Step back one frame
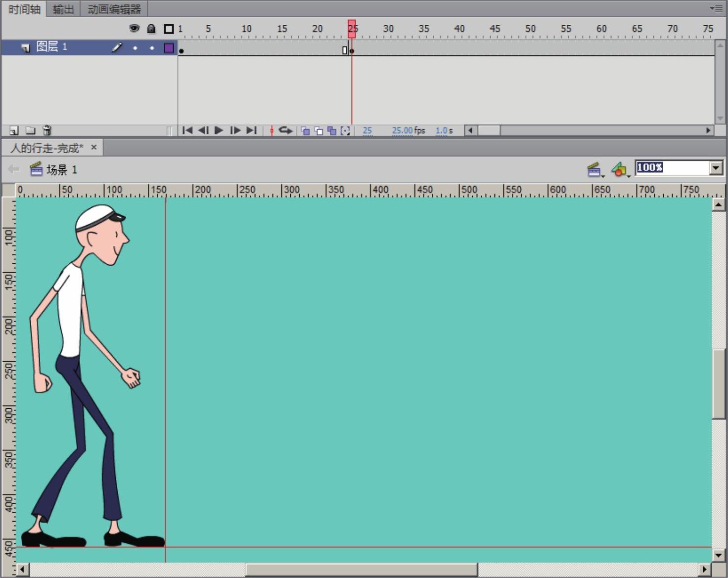 pyautogui.click(x=203, y=130)
